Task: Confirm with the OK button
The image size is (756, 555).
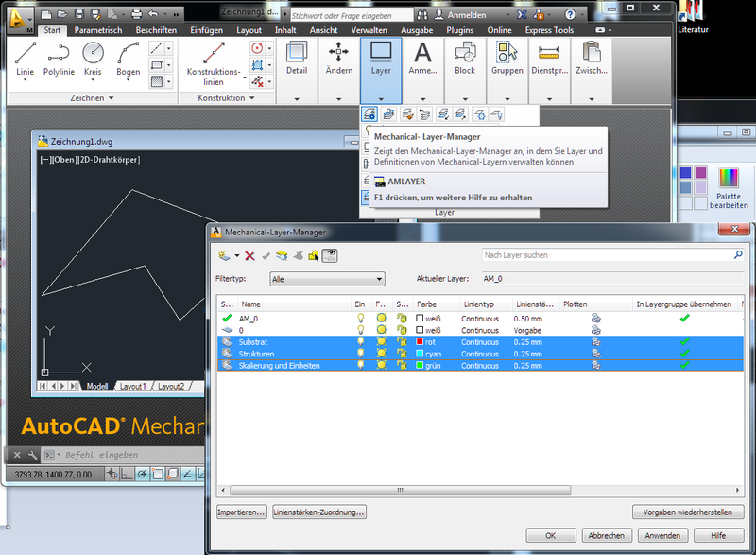Action: (x=551, y=536)
